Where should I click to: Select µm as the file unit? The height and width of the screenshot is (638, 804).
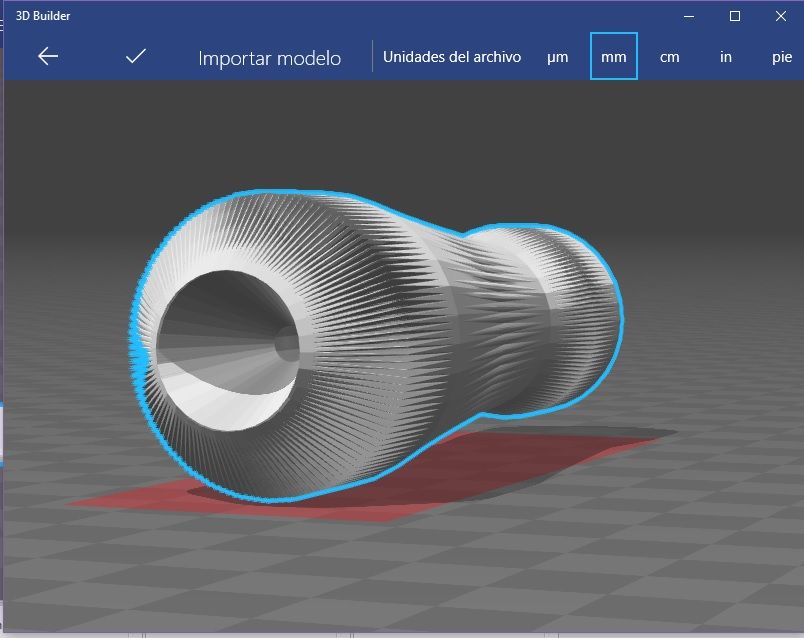tap(557, 57)
